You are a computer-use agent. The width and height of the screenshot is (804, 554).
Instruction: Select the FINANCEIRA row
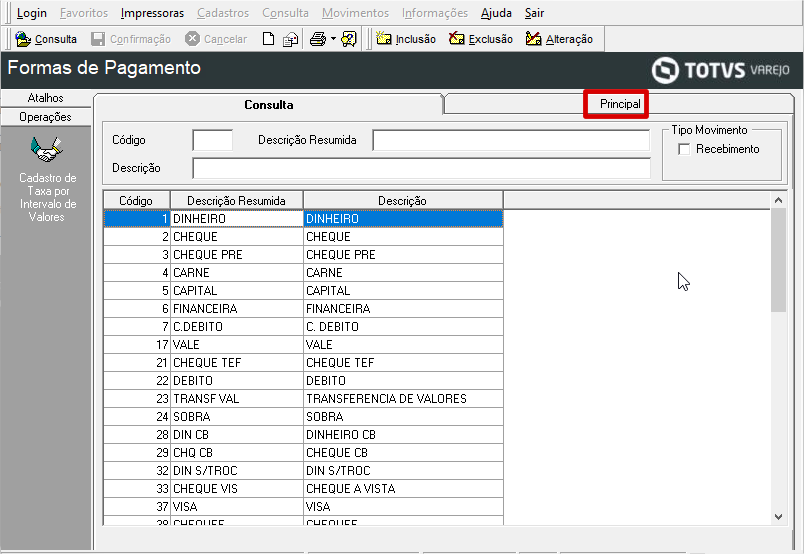[303, 308]
